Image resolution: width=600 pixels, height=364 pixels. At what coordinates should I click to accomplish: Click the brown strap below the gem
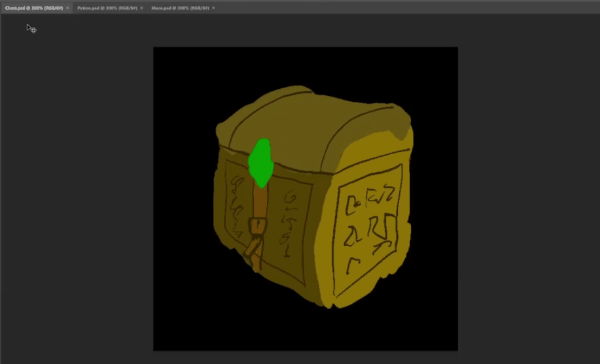(260, 203)
